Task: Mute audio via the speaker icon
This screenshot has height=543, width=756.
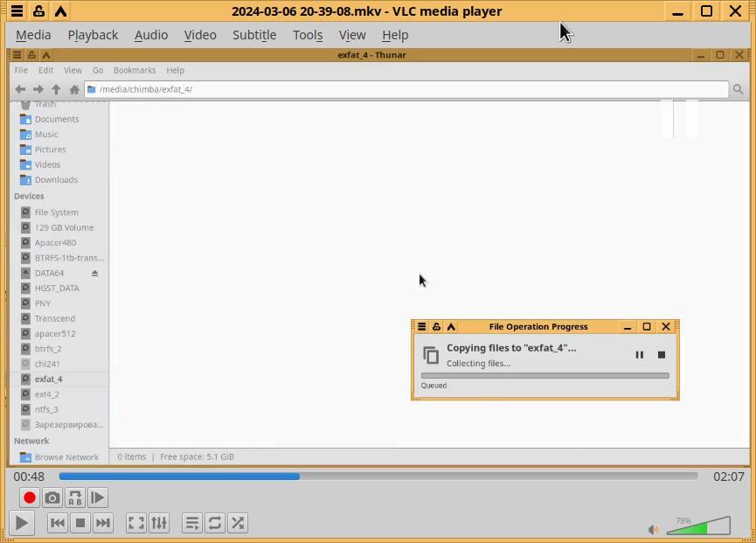Action: coord(653,530)
